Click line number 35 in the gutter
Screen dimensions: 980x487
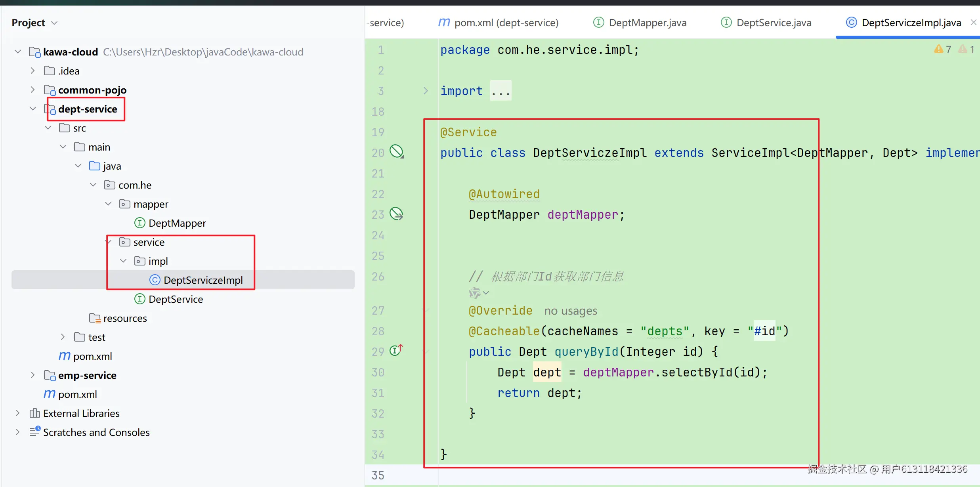[x=378, y=475]
